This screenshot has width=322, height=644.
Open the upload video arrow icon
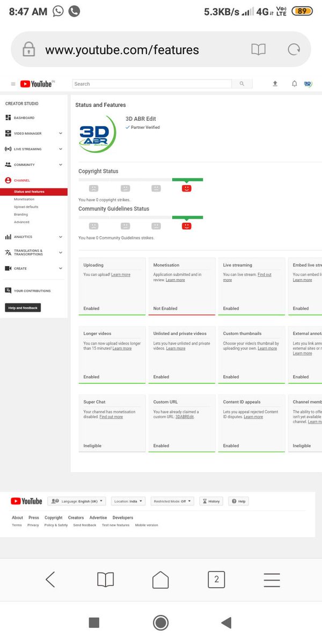pos(275,84)
